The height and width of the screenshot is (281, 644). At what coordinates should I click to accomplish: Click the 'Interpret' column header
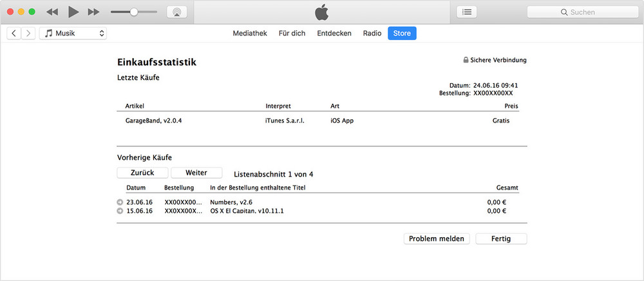coord(278,106)
